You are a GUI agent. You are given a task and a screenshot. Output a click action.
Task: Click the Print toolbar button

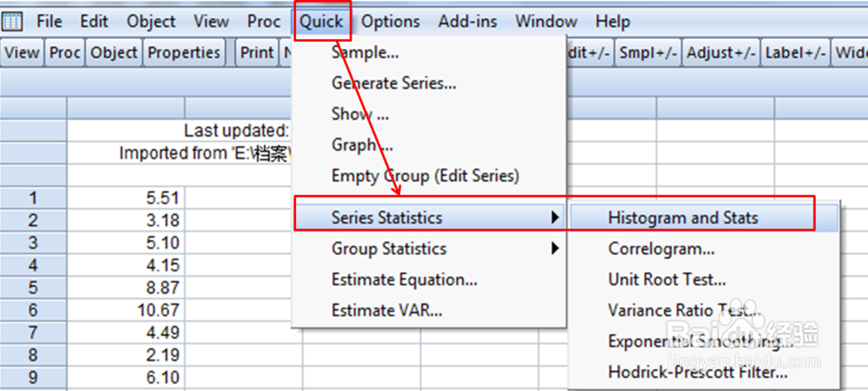[x=257, y=53]
